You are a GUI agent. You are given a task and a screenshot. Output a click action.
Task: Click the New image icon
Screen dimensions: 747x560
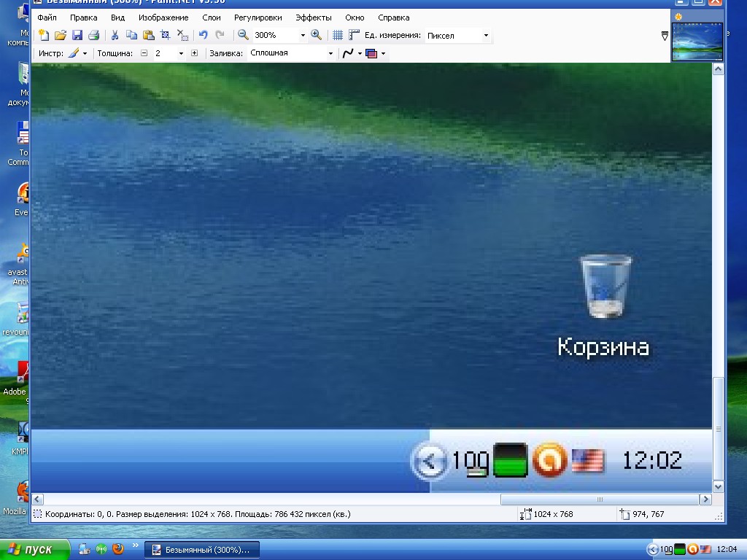click(x=44, y=35)
